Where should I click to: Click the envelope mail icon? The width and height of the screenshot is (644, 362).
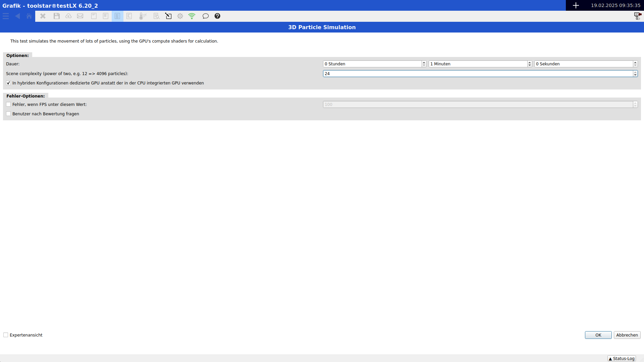click(80, 16)
